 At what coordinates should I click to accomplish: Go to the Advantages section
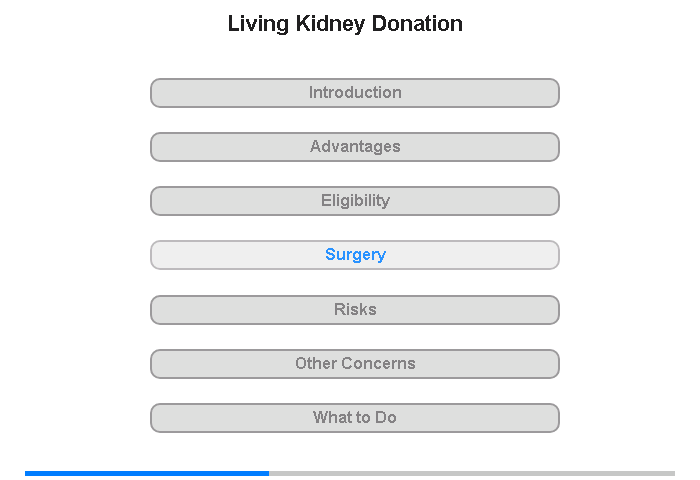355,147
